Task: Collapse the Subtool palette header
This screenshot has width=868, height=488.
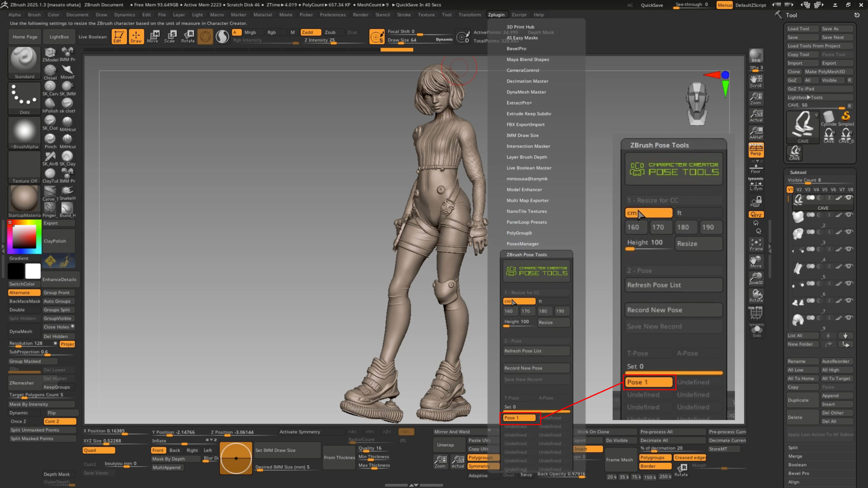Action: 798,172
